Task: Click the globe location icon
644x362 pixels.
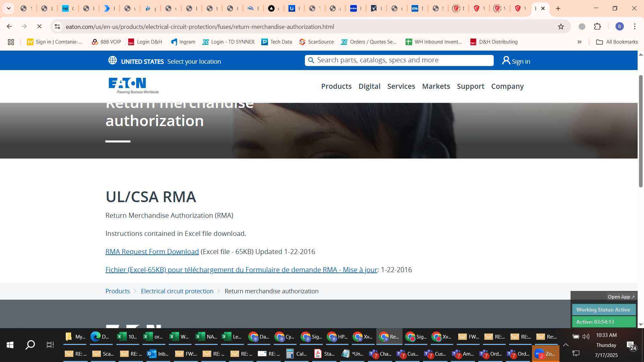Action: pyautogui.click(x=112, y=60)
